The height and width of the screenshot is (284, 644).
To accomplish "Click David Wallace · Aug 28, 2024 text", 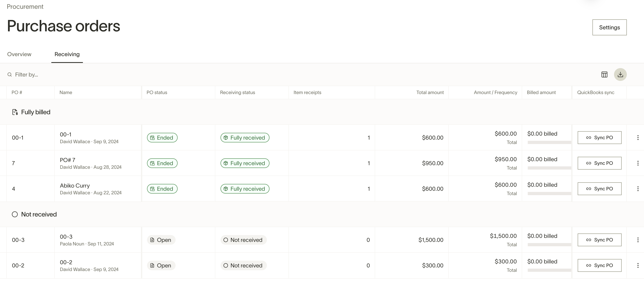I will coord(91,167).
